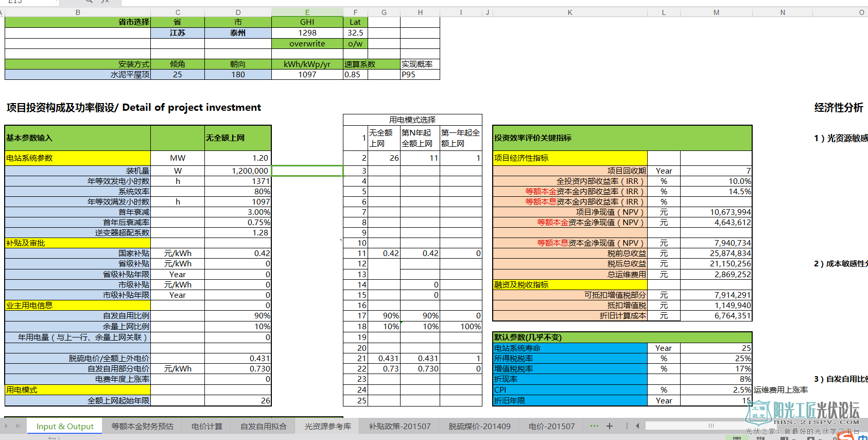
Task: Select the orientation cell 180
Action: [x=238, y=75]
